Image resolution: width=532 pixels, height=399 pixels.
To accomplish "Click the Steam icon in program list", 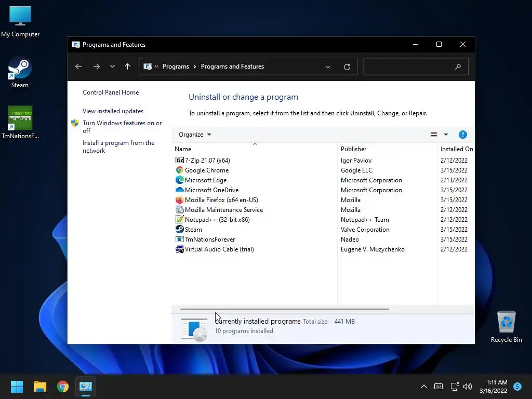I will coord(179,229).
